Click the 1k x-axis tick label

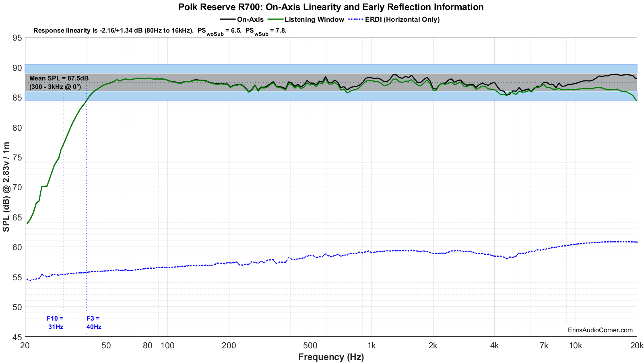coord(371,346)
